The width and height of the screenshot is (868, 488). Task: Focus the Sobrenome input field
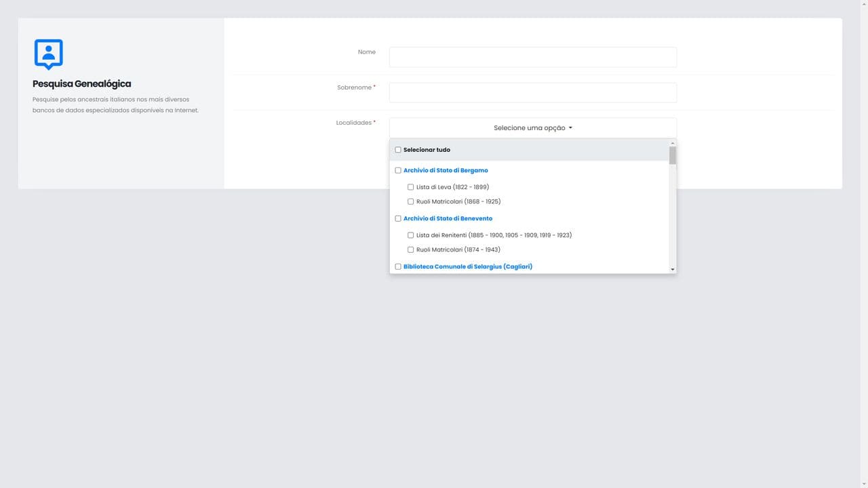tap(532, 93)
